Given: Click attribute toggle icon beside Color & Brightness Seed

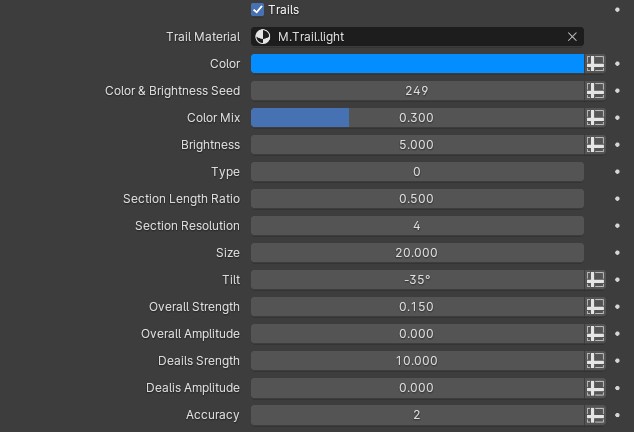Looking at the screenshot, I should 595,91.
